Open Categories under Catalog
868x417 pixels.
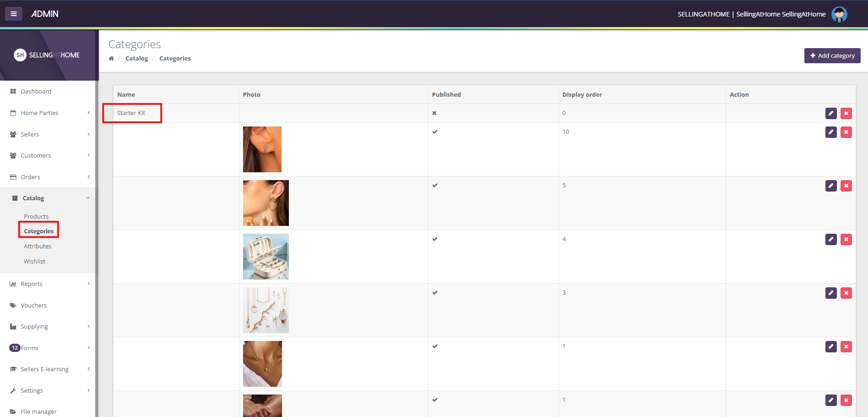click(38, 231)
